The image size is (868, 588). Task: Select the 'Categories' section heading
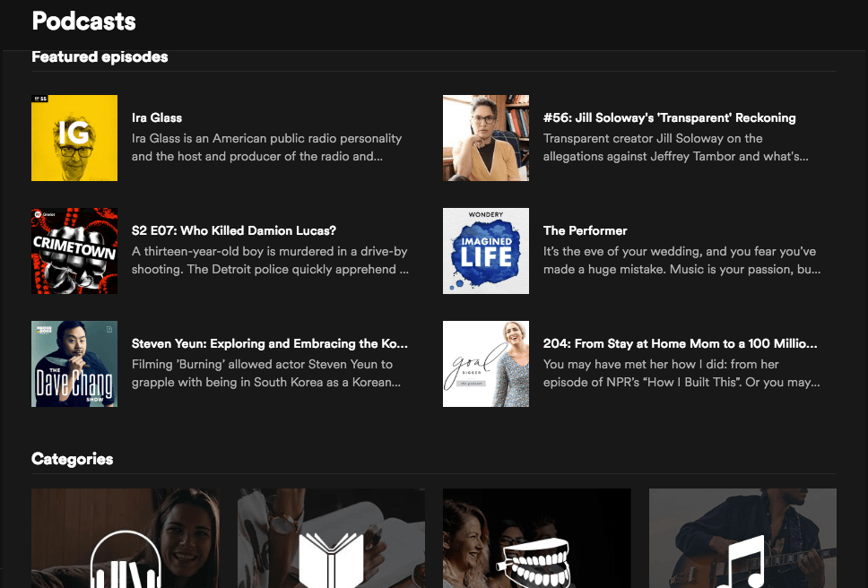point(72,459)
